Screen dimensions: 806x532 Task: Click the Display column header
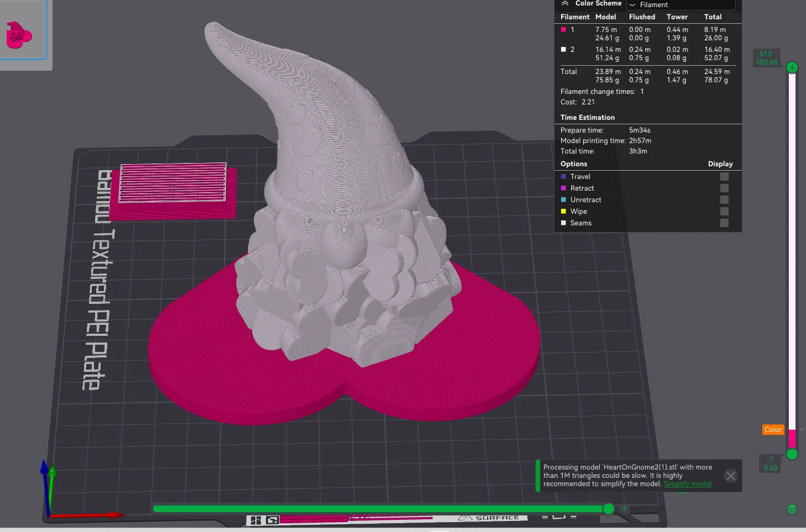coord(720,164)
